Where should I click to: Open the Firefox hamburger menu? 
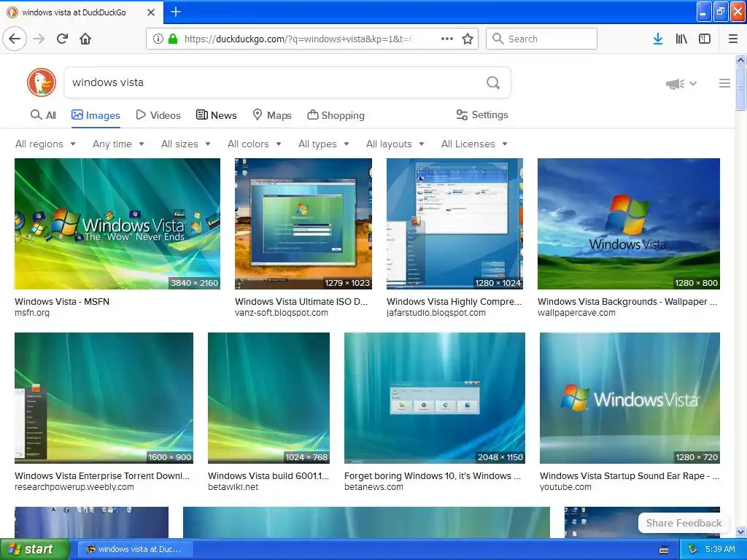tap(732, 39)
